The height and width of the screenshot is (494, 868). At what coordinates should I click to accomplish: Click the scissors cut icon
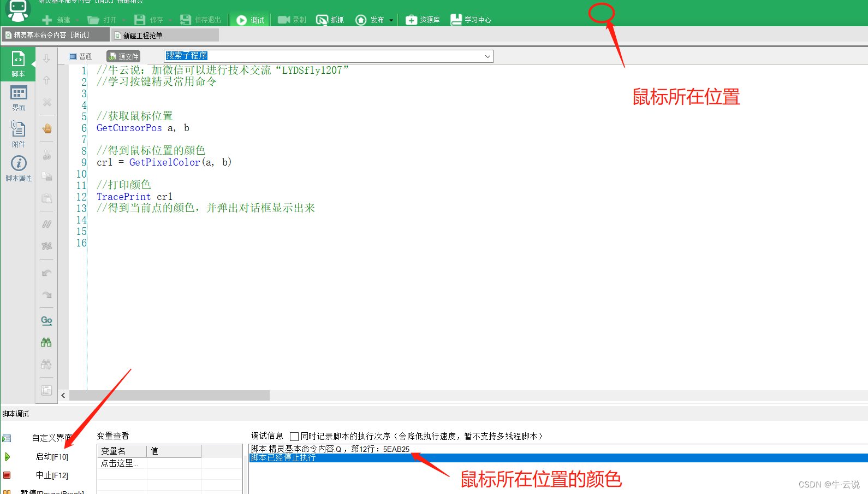(47, 155)
